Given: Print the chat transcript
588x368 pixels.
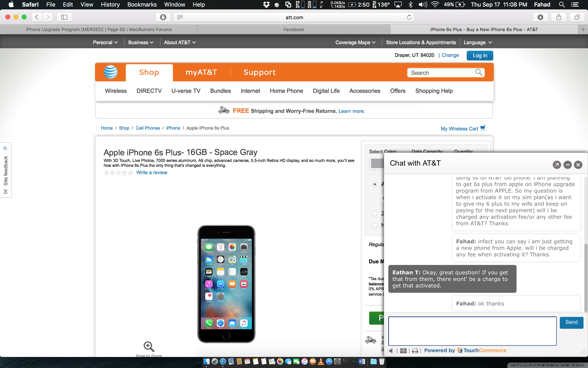Looking at the screenshot, I should pos(415,351).
